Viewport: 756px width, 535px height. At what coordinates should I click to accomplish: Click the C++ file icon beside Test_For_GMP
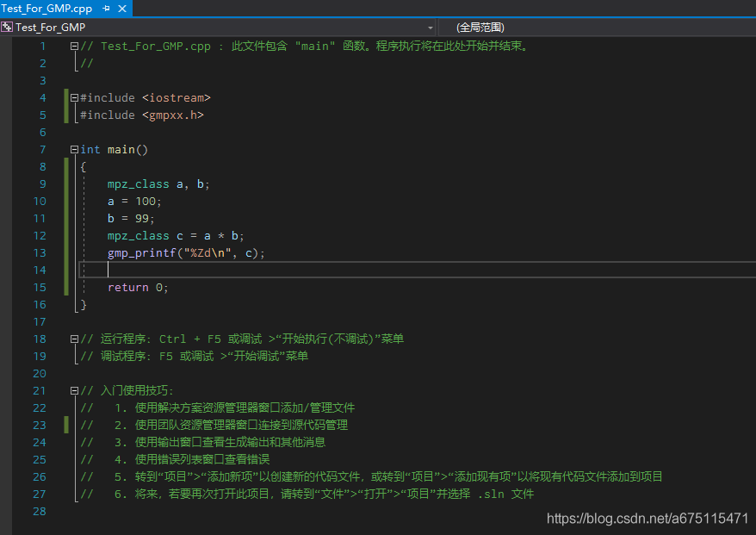5,27
